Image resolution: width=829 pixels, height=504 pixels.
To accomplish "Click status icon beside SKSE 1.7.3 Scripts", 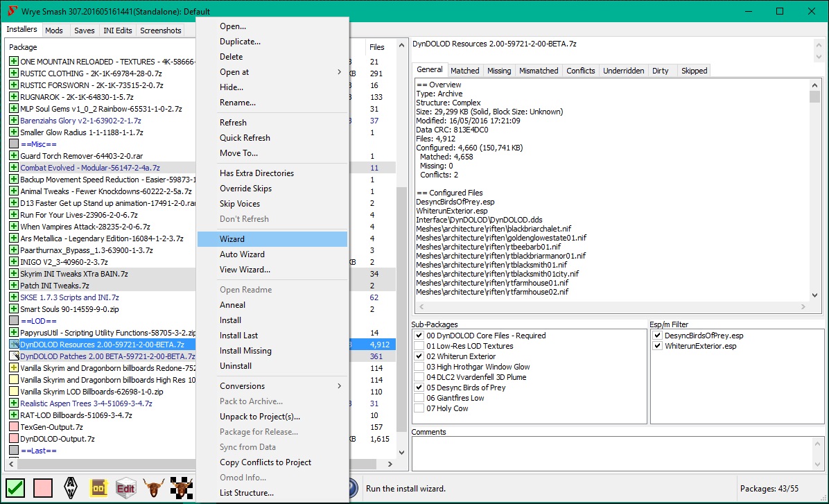I will pyautogui.click(x=14, y=297).
